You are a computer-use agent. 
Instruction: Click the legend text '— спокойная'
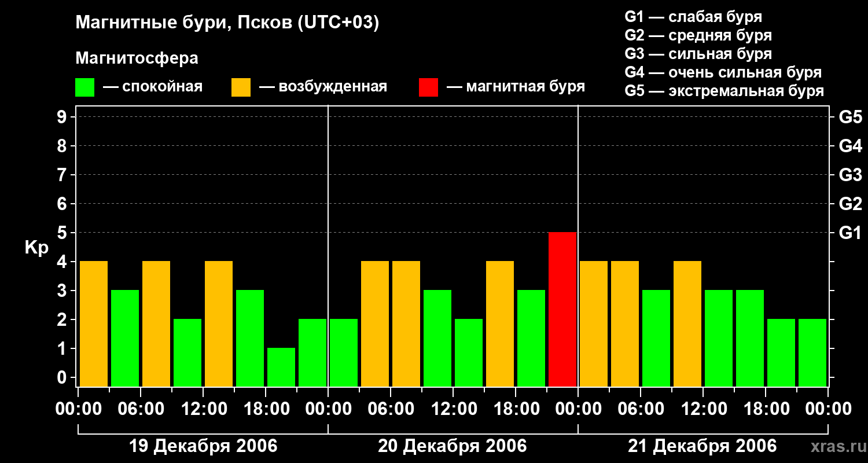click(x=153, y=87)
